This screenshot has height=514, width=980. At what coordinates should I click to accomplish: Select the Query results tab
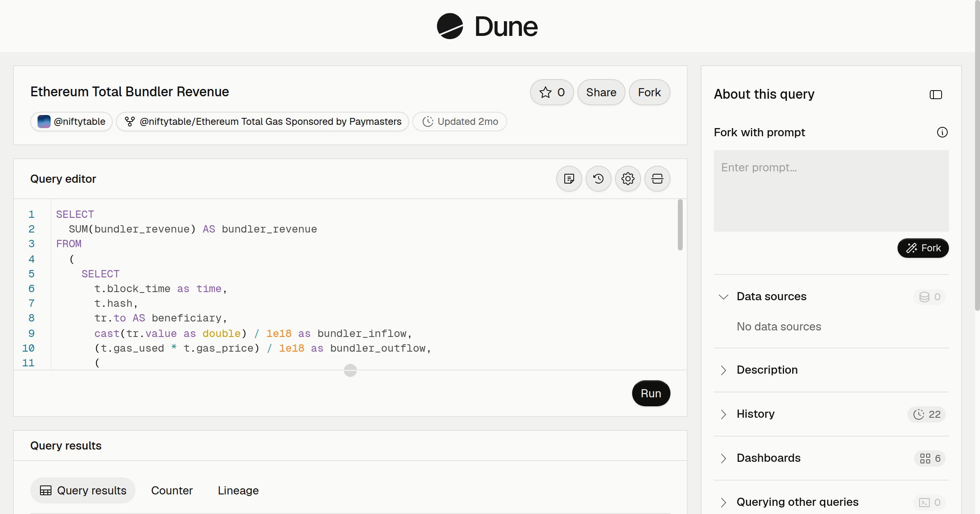tap(83, 490)
